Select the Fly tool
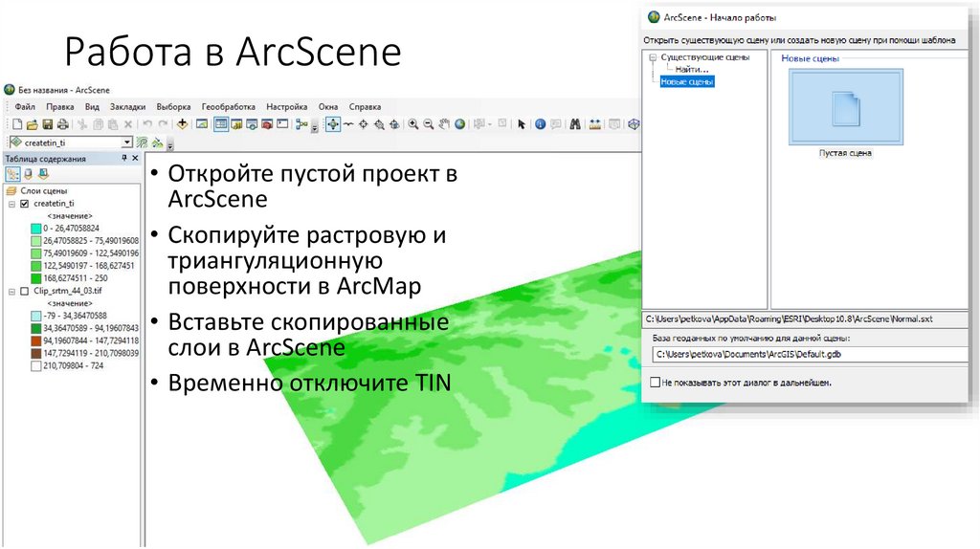This screenshot has height=549, width=980. point(348,123)
